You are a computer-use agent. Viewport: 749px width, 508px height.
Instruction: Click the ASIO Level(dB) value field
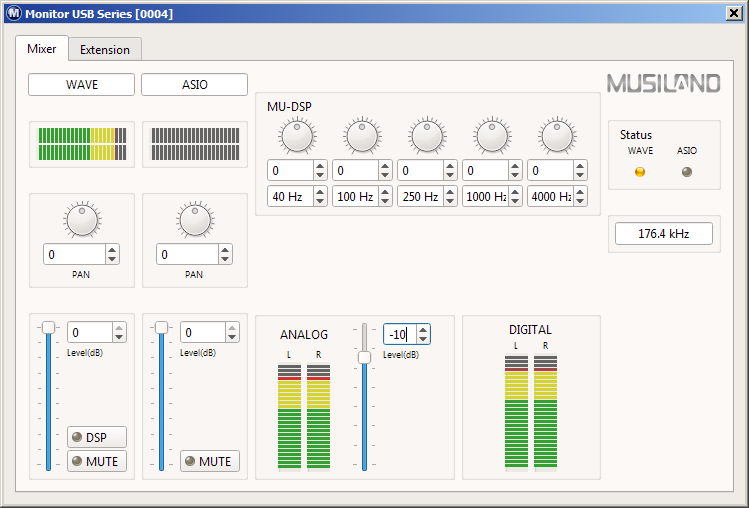(x=203, y=332)
